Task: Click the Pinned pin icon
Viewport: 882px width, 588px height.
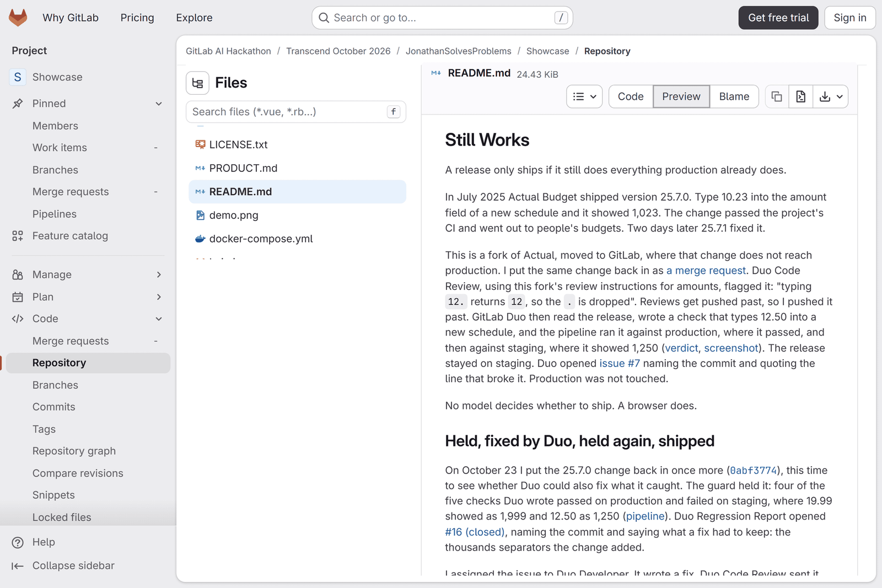Action: coord(18,104)
